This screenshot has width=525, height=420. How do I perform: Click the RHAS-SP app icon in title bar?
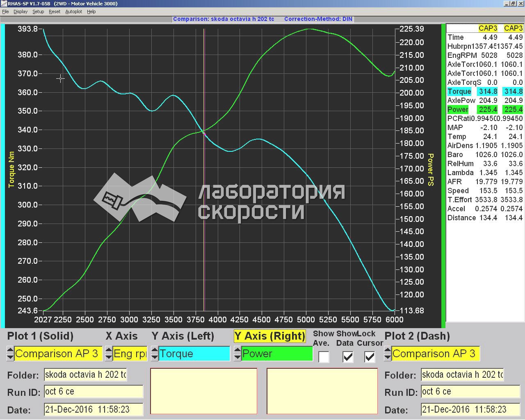click(x=4, y=4)
